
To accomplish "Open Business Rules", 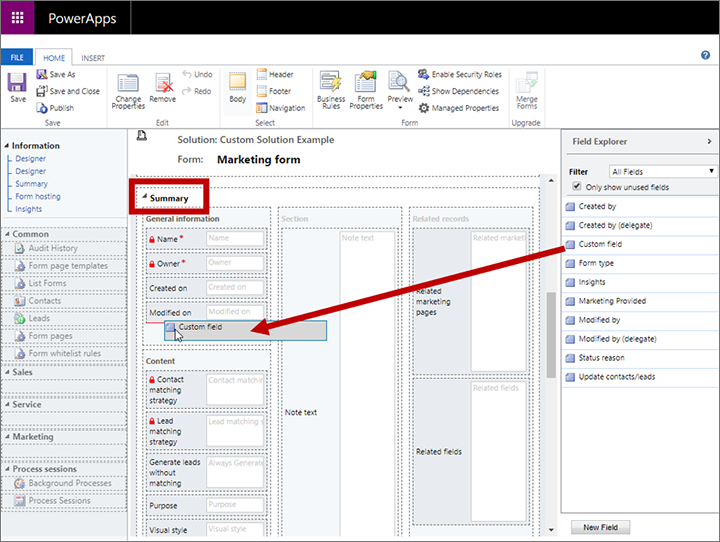I will coord(331,90).
